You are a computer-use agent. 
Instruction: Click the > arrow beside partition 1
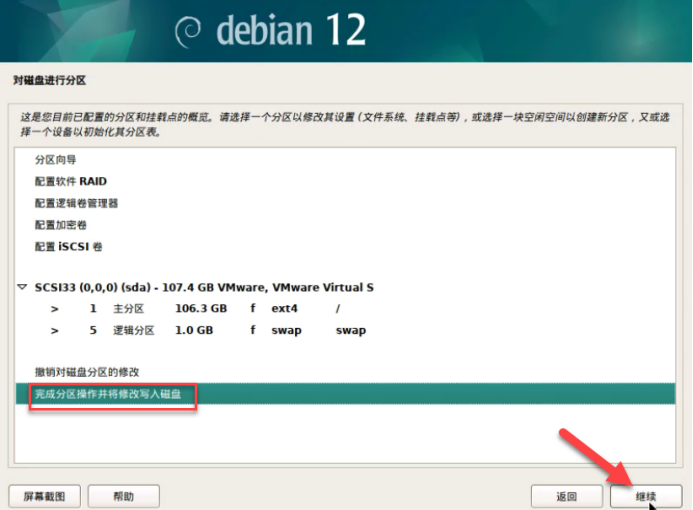pyautogui.click(x=54, y=309)
